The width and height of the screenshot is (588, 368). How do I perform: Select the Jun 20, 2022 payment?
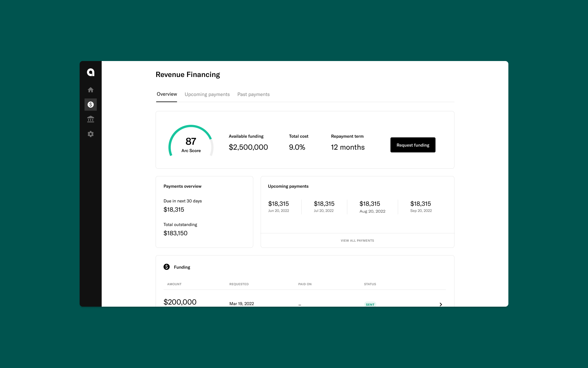(x=278, y=206)
